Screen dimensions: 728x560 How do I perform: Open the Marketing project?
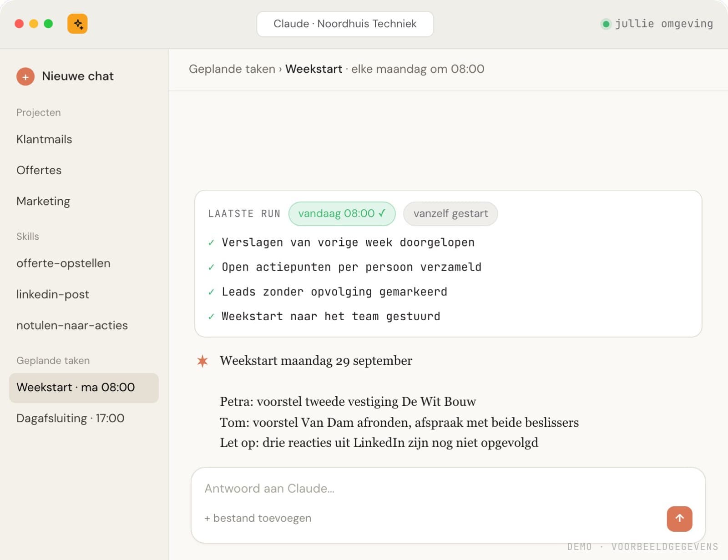[43, 201]
